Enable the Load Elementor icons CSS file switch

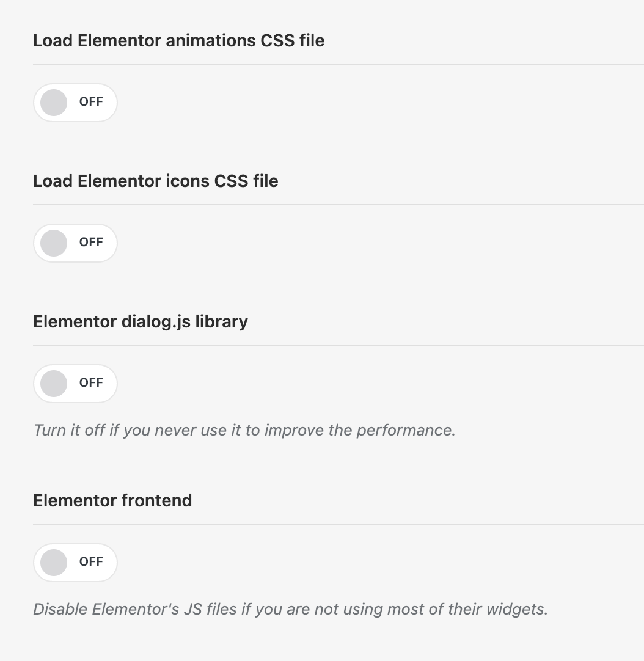coord(75,243)
